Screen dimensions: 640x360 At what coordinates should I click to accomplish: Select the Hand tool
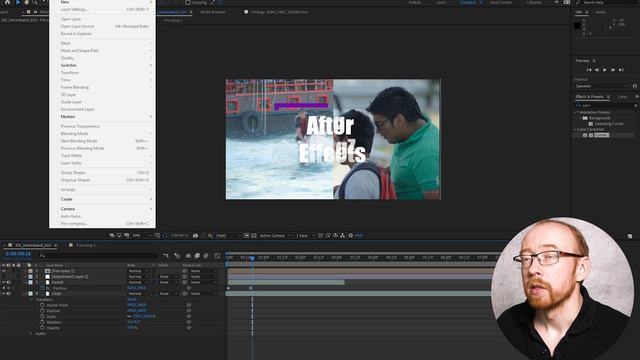27,2
